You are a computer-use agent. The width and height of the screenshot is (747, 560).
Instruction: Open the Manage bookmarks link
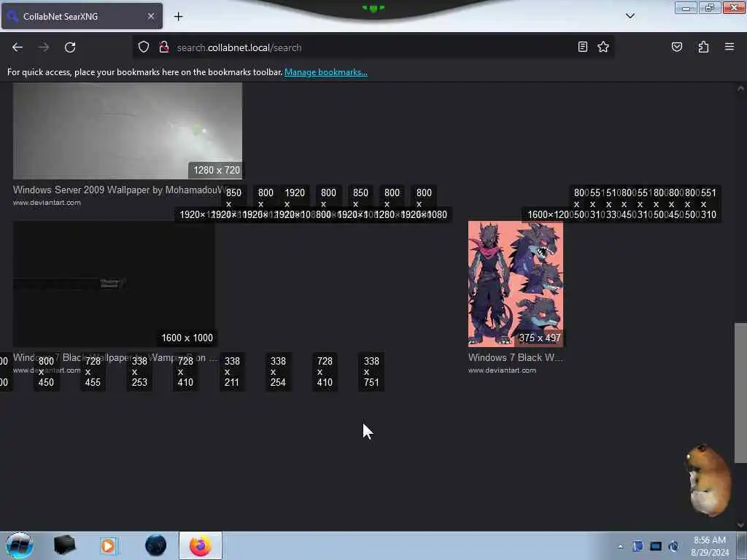pos(326,72)
